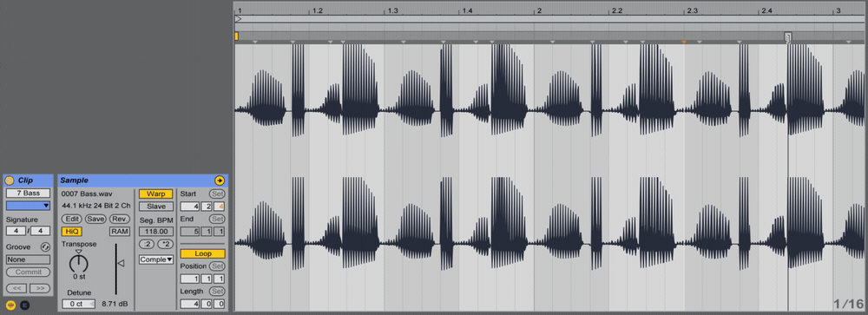Toggle the Warp switch
This screenshot has width=868, height=315.
click(x=155, y=194)
